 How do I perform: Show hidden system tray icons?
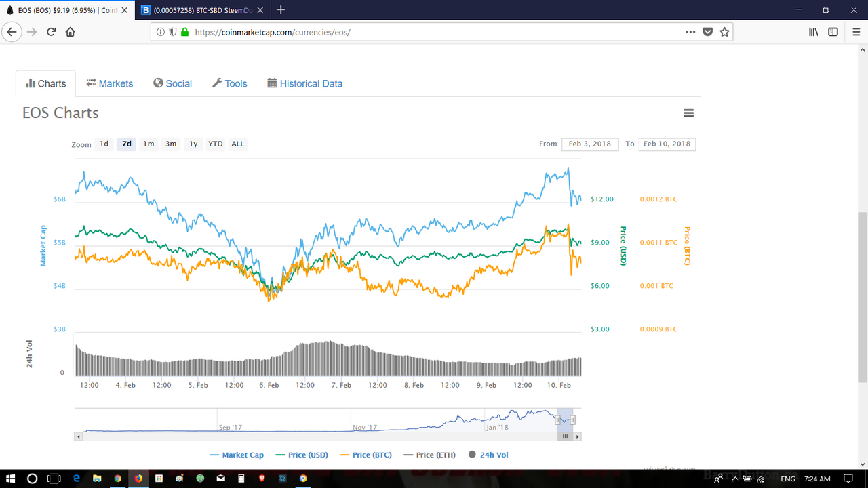coord(735,479)
